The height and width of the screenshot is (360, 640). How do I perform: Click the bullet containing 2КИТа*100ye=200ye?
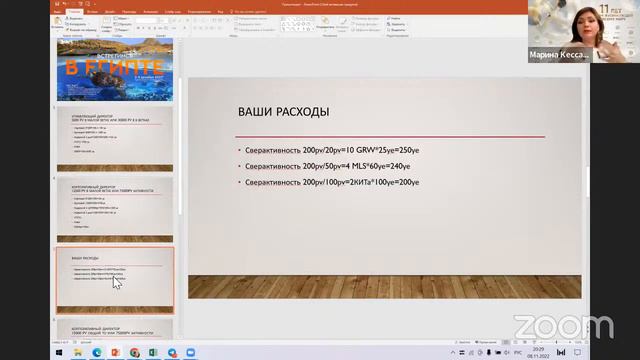[332, 182]
